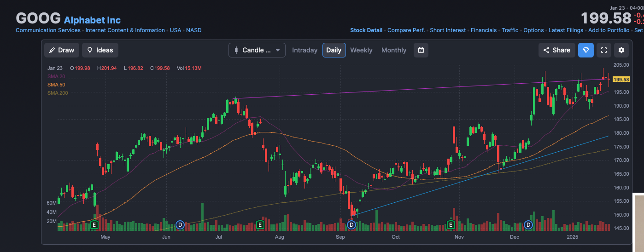Image resolution: width=644 pixels, height=252 pixels.
Task: Click the dividend D marker in December
Action: click(528, 224)
